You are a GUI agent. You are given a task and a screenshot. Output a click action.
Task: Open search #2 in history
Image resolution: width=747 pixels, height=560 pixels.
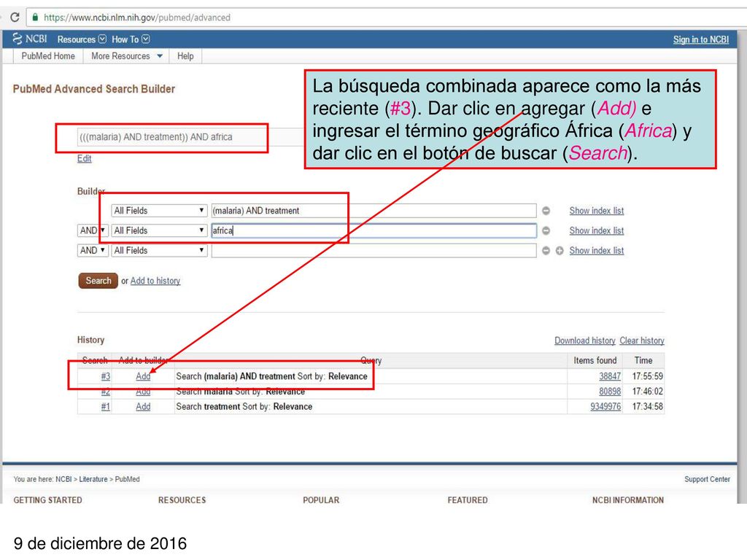point(105,392)
